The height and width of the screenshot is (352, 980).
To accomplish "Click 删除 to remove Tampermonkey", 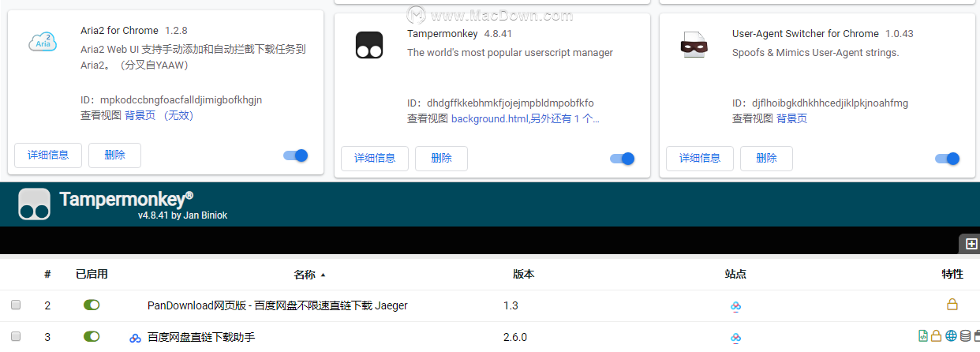I will [x=441, y=158].
